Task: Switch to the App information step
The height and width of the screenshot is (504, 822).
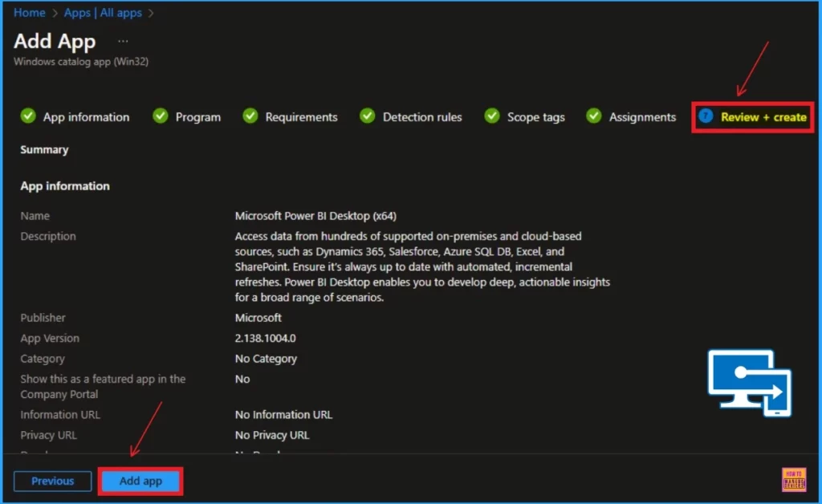Action: pyautogui.click(x=86, y=117)
